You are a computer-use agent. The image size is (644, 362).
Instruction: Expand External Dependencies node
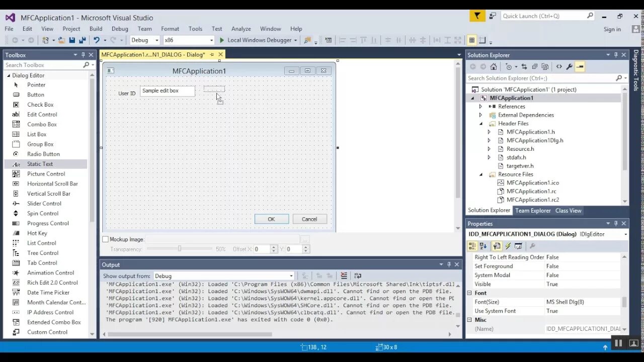[480, 115]
